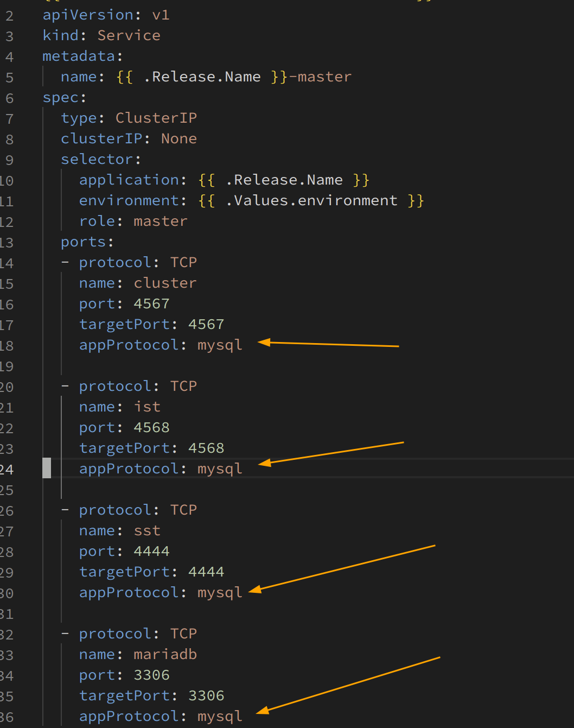
Task: Click 'port: 4444' line
Action: coord(124,551)
